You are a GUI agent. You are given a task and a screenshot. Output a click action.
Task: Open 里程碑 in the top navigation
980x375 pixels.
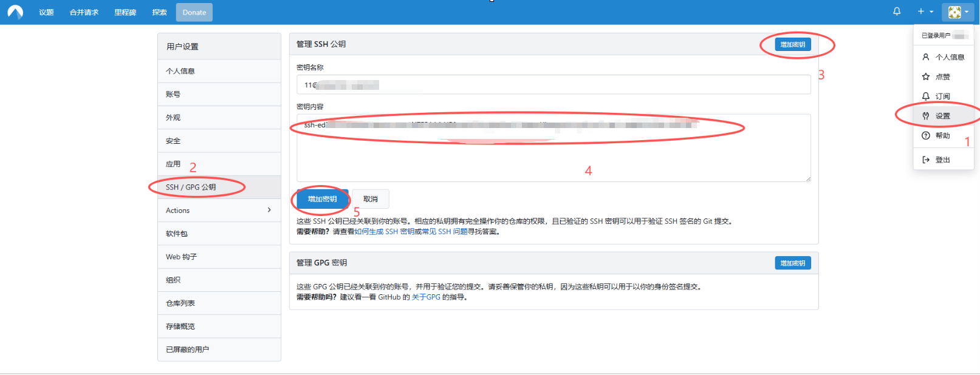click(x=125, y=12)
